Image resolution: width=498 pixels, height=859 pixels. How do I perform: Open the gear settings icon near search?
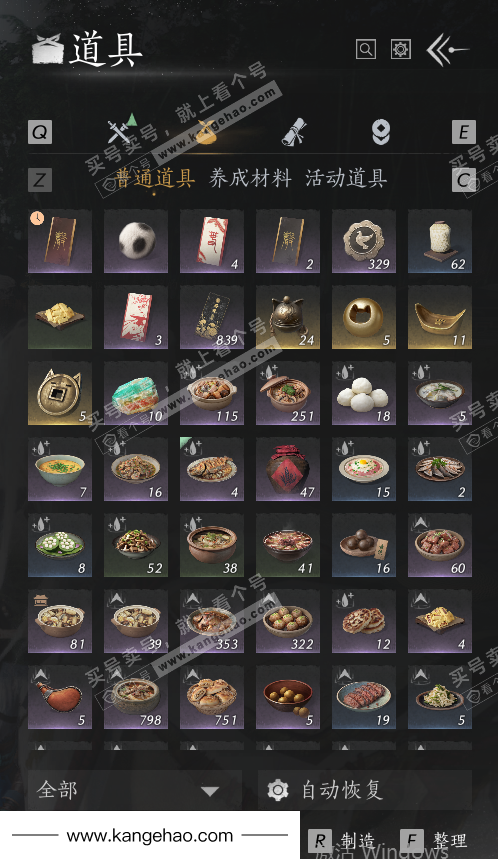click(400, 49)
